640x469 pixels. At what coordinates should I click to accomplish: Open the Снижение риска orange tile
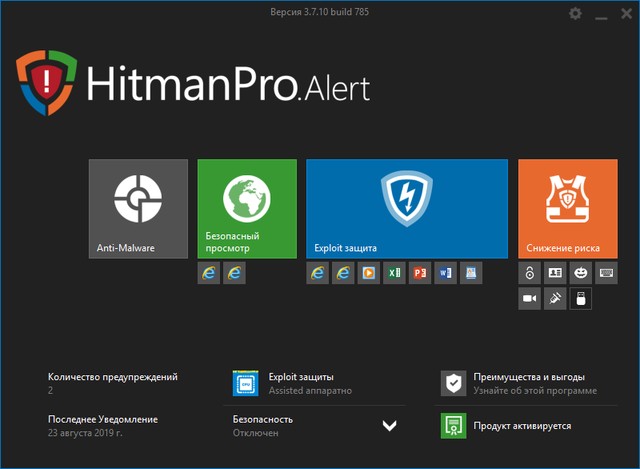tap(567, 208)
